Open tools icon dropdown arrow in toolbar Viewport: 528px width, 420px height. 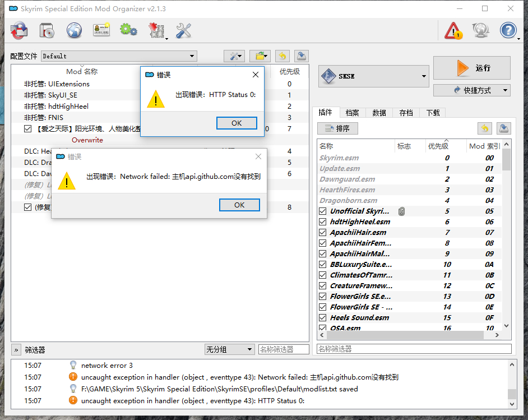point(166,38)
